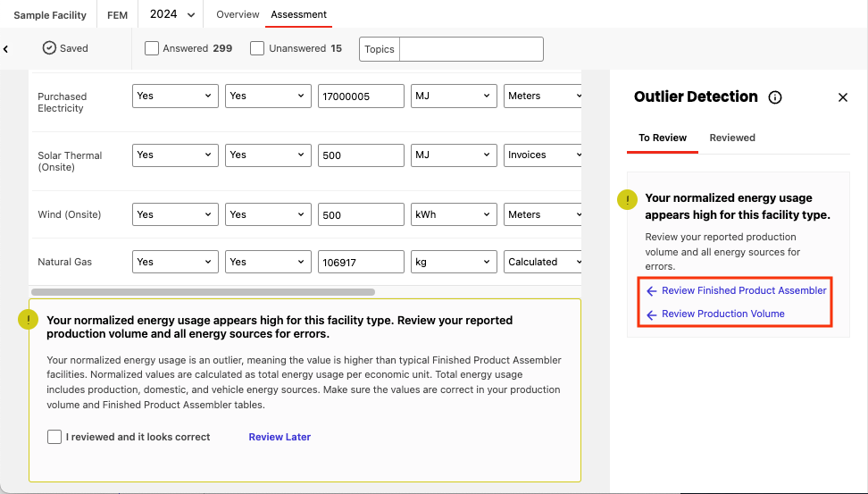
Task: Switch to the Overview tab
Action: click(238, 14)
